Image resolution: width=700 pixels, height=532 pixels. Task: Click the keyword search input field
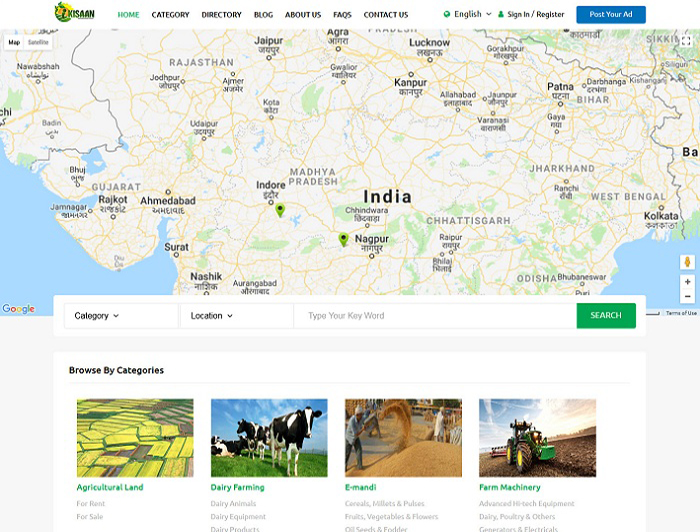[434, 316]
